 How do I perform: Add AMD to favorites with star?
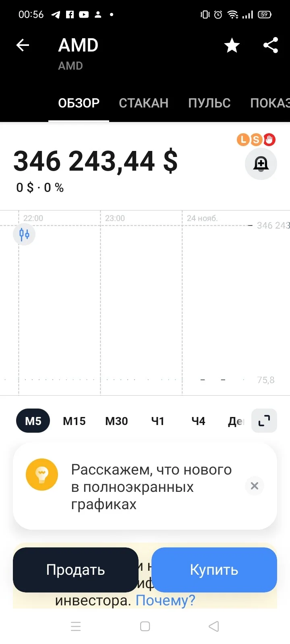point(232,45)
